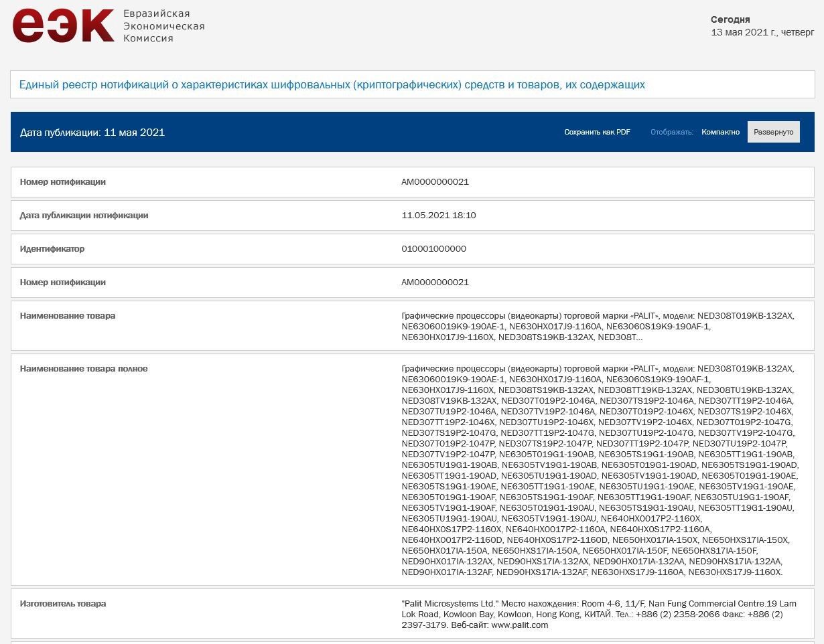Image resolution: width=824 pixels, height=644 pixels.
Task: Click the 'Изготовитель товара' row label
Action: pos(63,604)
